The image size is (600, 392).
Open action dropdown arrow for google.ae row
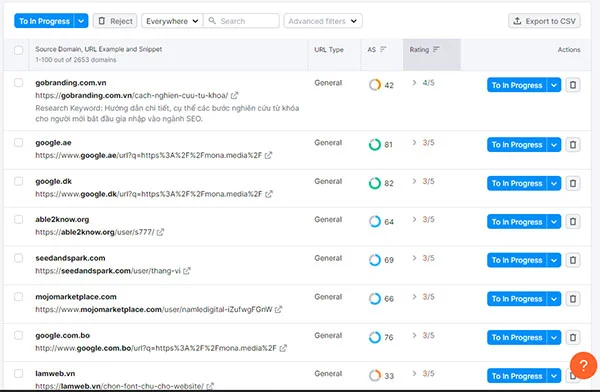coord(554,145)
